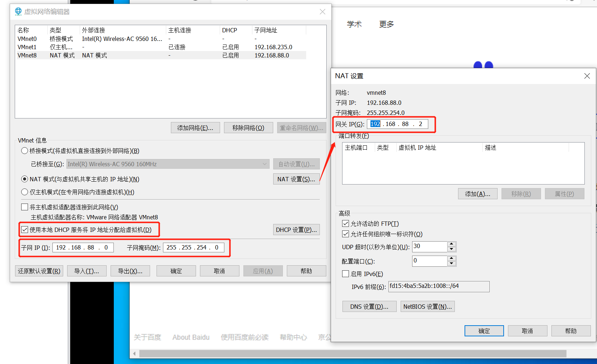Click 移除(R) port forwarding button

click(x=521, y=194)
